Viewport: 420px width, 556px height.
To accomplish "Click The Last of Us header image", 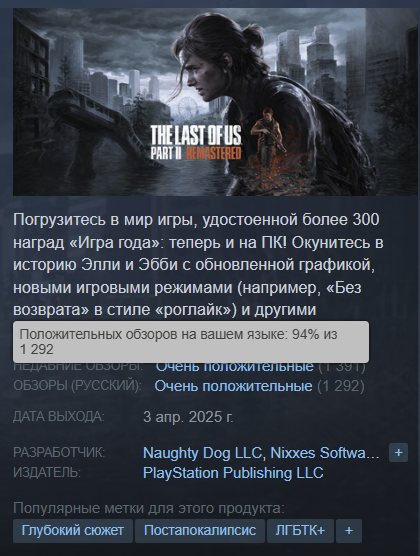I will point(215,102).
